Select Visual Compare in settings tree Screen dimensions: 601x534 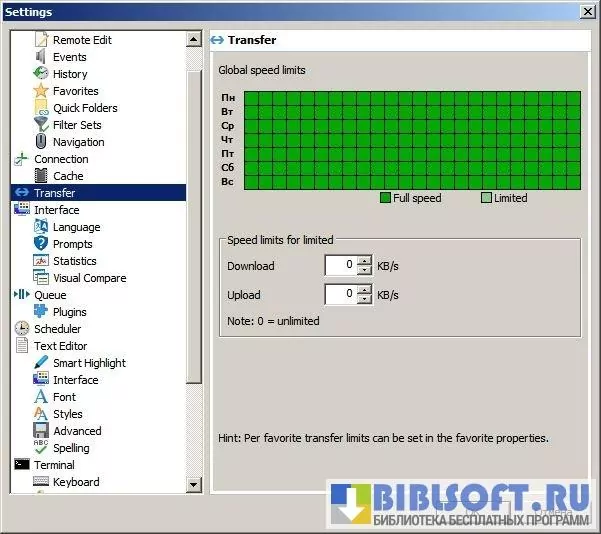pyautogui.click(x=89, y=278)
